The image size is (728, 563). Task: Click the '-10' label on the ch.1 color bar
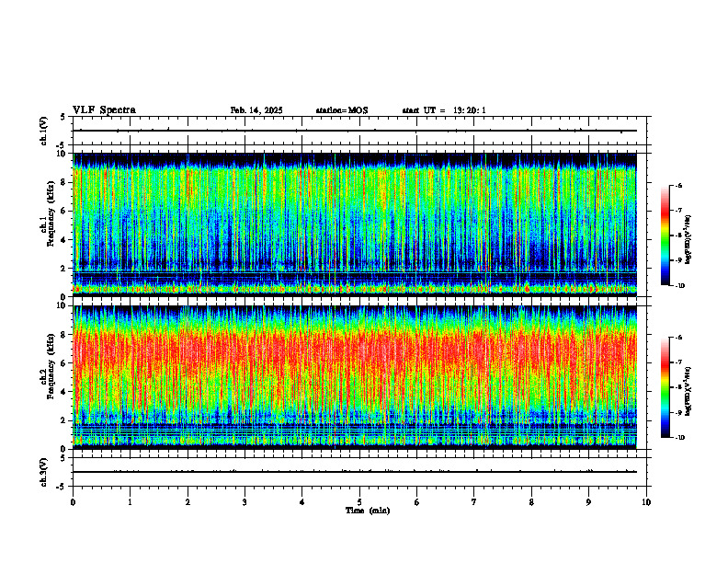tap(679, 286)
